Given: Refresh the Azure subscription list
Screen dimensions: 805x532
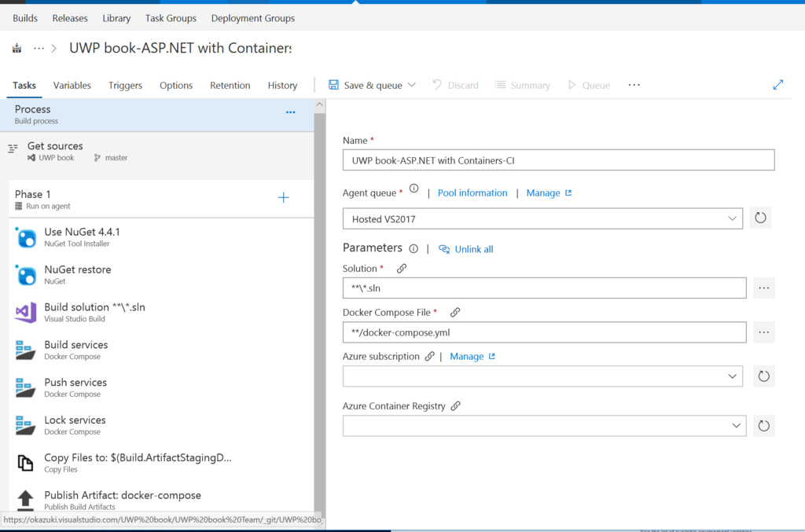Looking at the screenshot, I should (763, 376).
